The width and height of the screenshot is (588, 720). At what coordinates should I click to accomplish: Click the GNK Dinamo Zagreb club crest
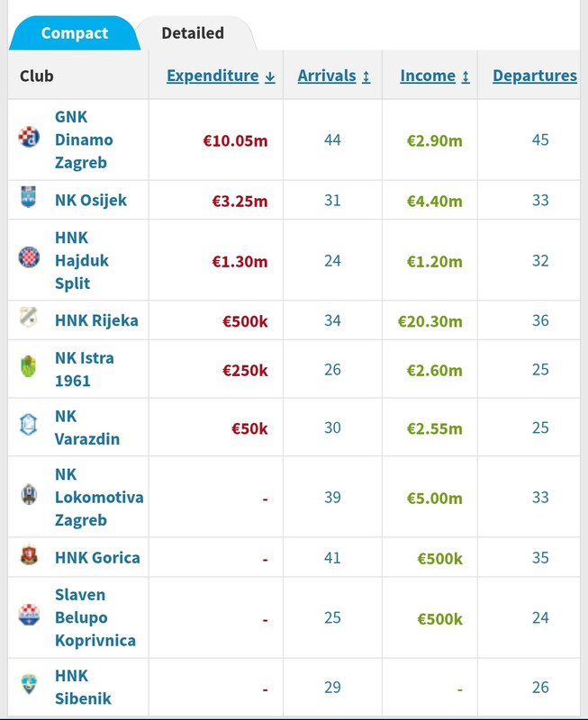(x=29, y=137)
